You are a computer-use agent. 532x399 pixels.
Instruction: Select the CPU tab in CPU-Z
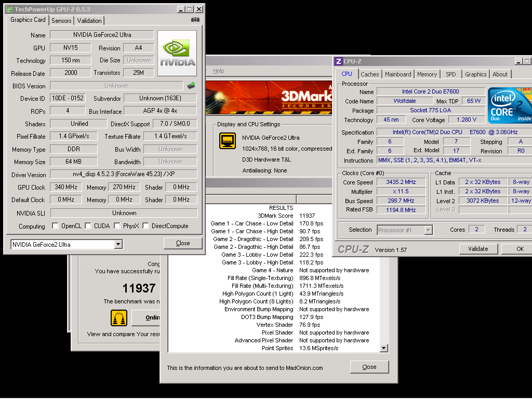tap(347, 74)
